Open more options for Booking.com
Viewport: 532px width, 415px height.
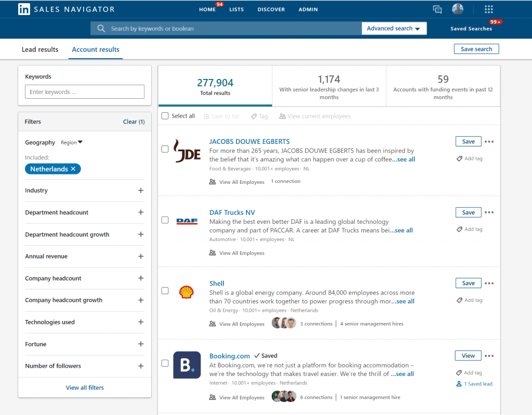coord(489,356)
